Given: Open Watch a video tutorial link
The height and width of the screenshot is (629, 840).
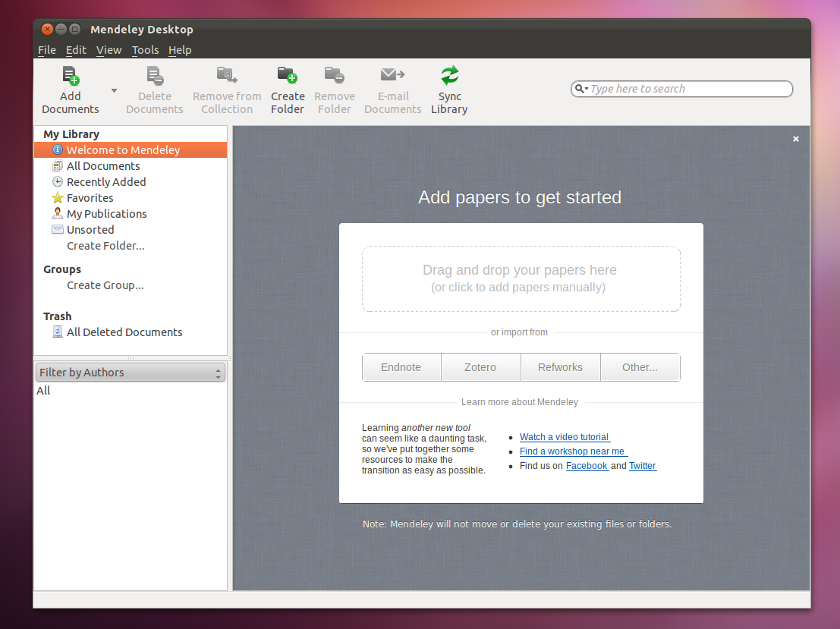Looking at the screenshot, I should [x=565, y=436].
